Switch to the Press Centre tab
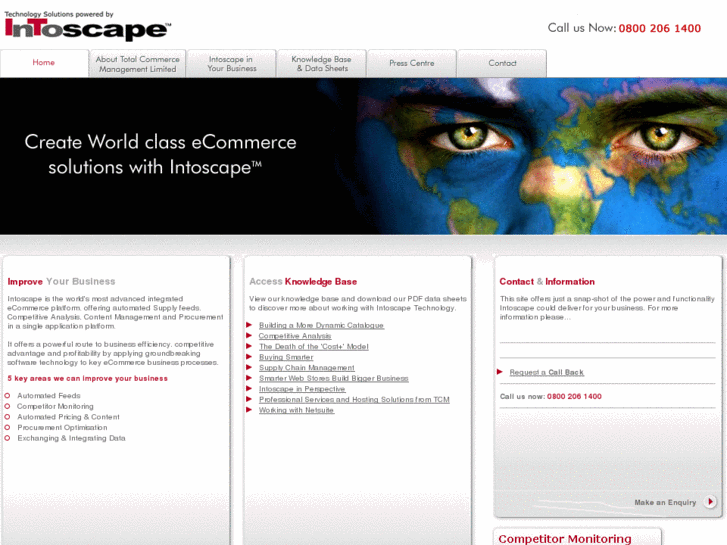 coord(412,64)
